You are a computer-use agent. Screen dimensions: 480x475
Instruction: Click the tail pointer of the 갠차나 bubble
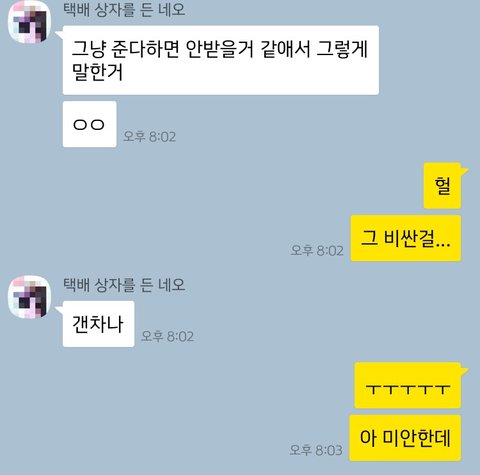[59, 310]
